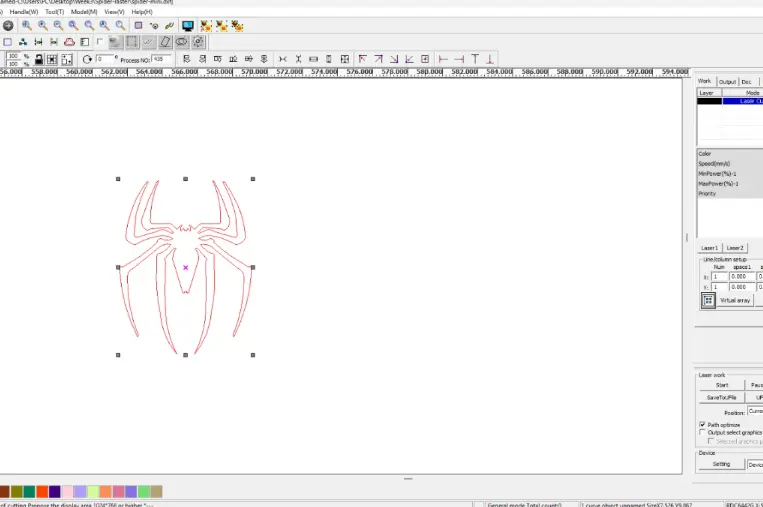Click the eraser-like parallelogram toolbar icon

pyautogui.click(x=165, y=42)
